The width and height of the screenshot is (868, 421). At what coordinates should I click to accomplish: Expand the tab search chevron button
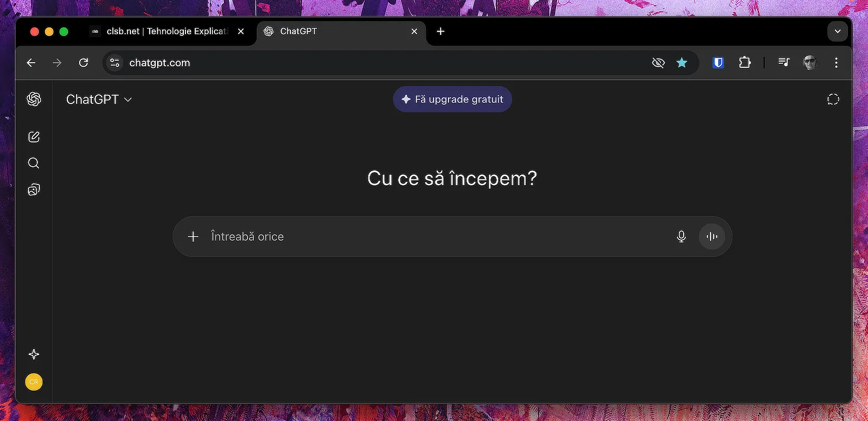click(837, 32)
